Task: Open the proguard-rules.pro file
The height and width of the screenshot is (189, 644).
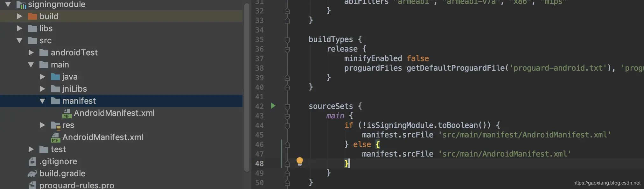Action: point(77,185)
